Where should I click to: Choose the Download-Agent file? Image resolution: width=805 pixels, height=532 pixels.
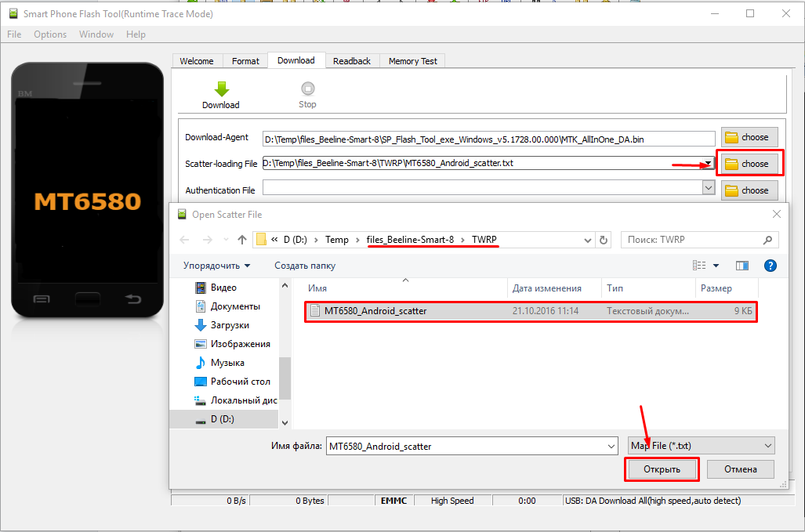coord(749,137)
